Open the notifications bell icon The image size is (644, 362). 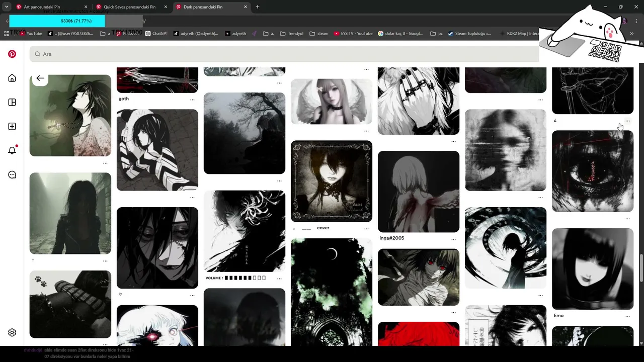[x=12, y=150]
